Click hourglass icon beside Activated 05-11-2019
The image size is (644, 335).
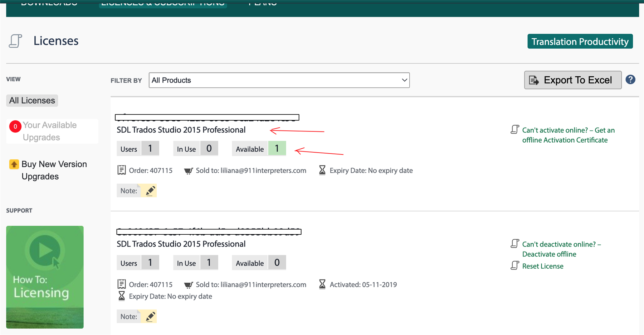(x=322, y=284)
